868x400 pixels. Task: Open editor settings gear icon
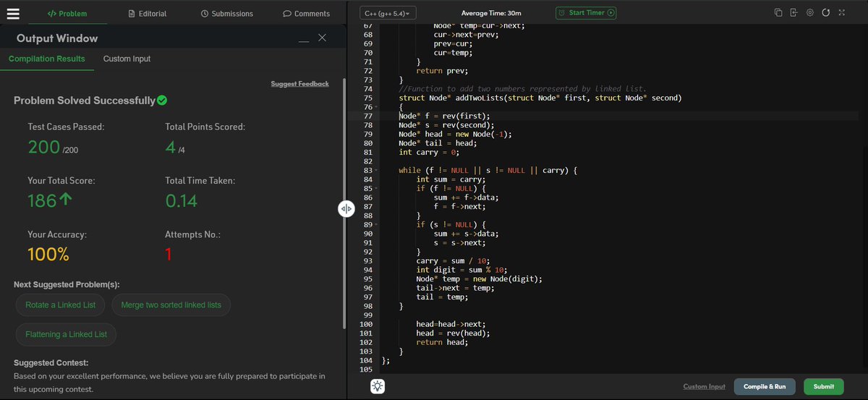[x=810, y=12]
